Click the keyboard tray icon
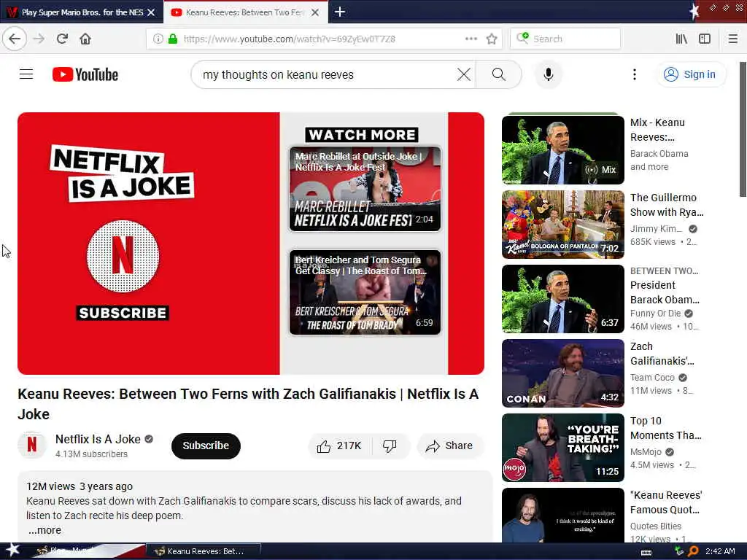The image size is (747, 560). pos(646,553)
